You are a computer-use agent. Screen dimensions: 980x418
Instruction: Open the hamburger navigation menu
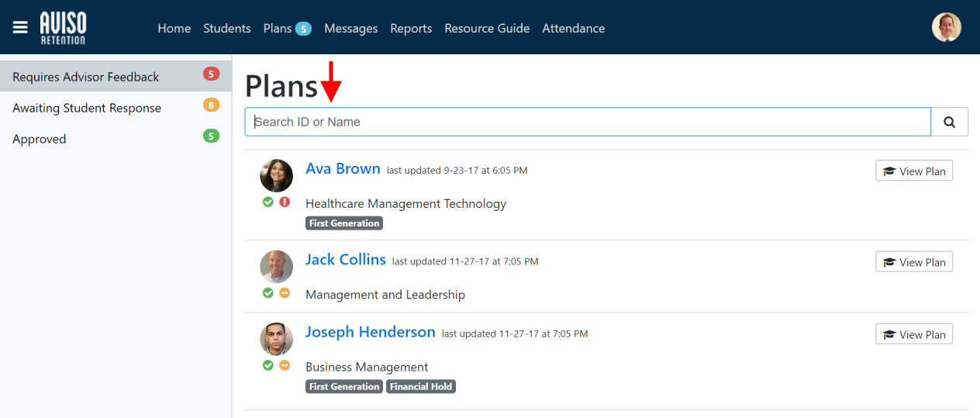click(20, 27)
